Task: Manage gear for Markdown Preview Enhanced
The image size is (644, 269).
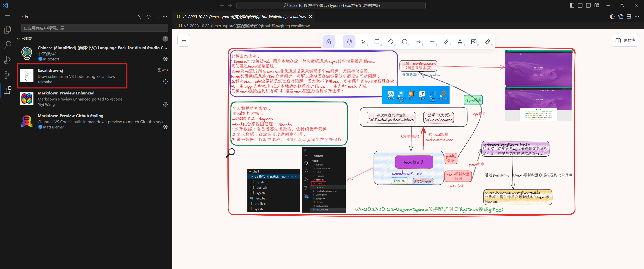Action: [x=165, y=104]
